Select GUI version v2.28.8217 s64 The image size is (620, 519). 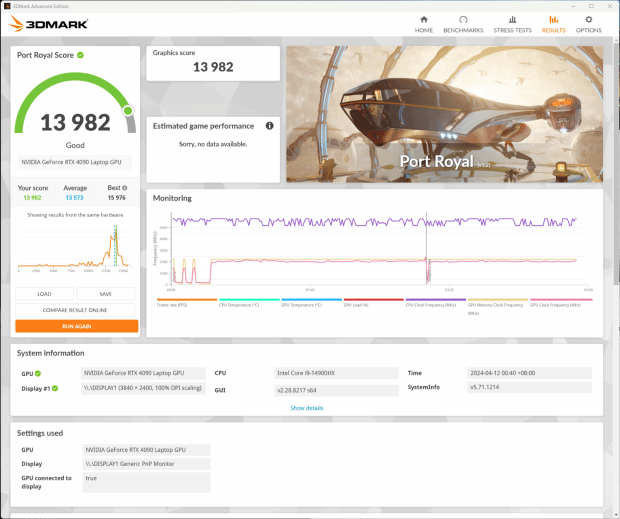click(336, 390)
